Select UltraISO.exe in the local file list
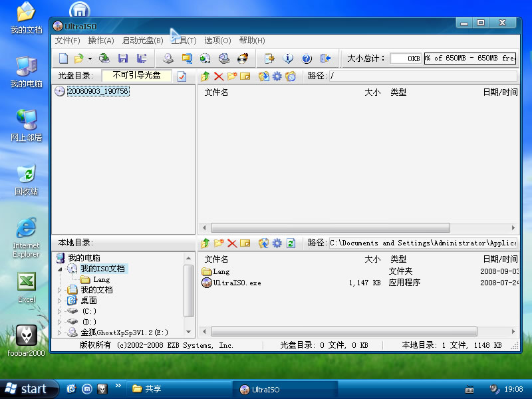Image resolution: width=532 pixels, height=399 pixels. click(x=237, y=283)
